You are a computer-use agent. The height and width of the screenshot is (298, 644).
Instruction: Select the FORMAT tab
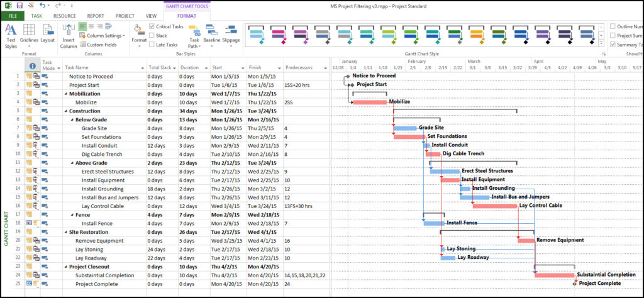coord(186,16)
